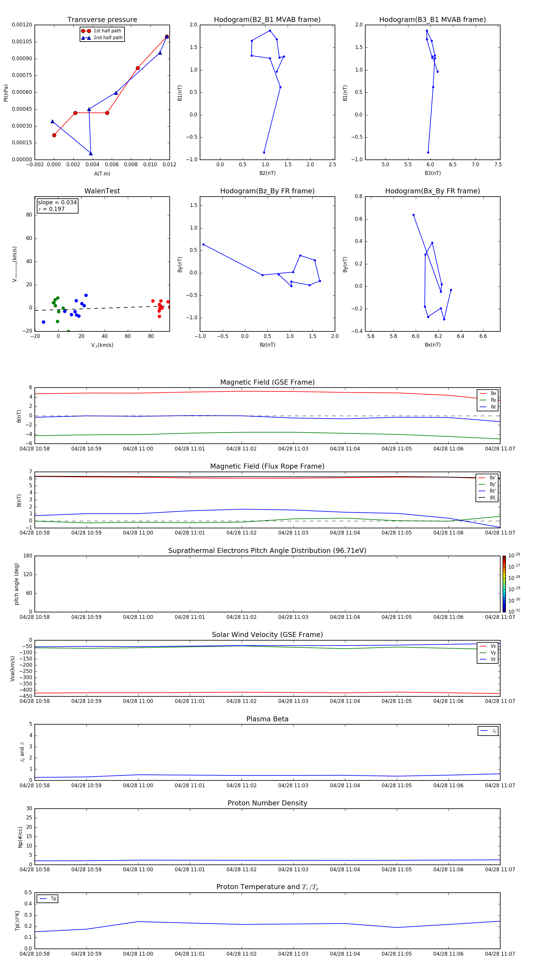Image resolution: width=535 pixels, height=980 pixels.
Task: Click the "1st half path" legend entry
Action: (102, 31)
